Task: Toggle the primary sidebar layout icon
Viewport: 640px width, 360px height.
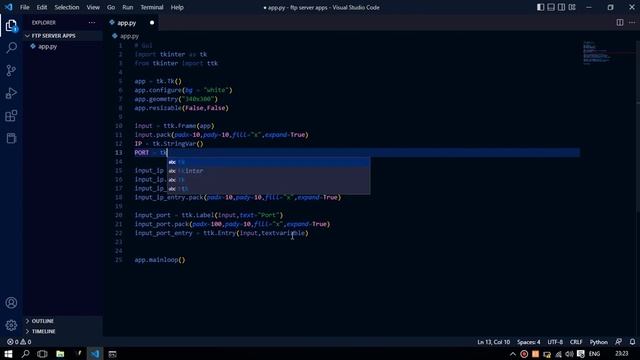Action: point(540,7)
